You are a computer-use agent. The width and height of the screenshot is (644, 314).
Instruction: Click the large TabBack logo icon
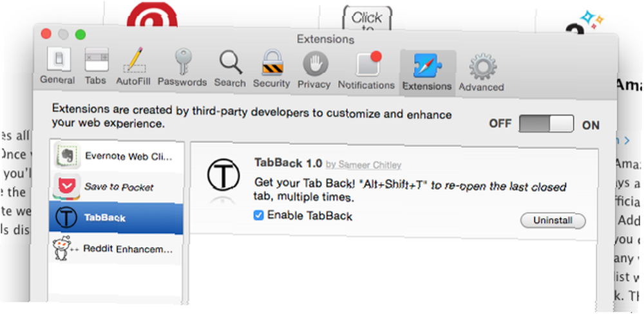click(x=223, y=176)
